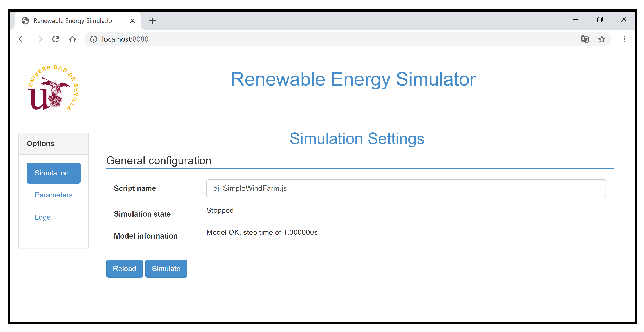644x332 pixels.
Task: Go to the browser home page
Action: coord(72,39)
